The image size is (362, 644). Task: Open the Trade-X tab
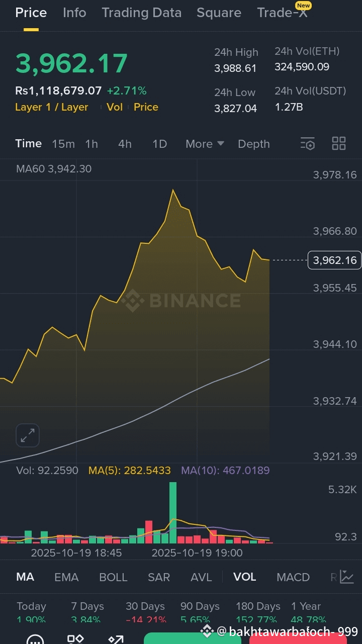(x=282, y=13)
